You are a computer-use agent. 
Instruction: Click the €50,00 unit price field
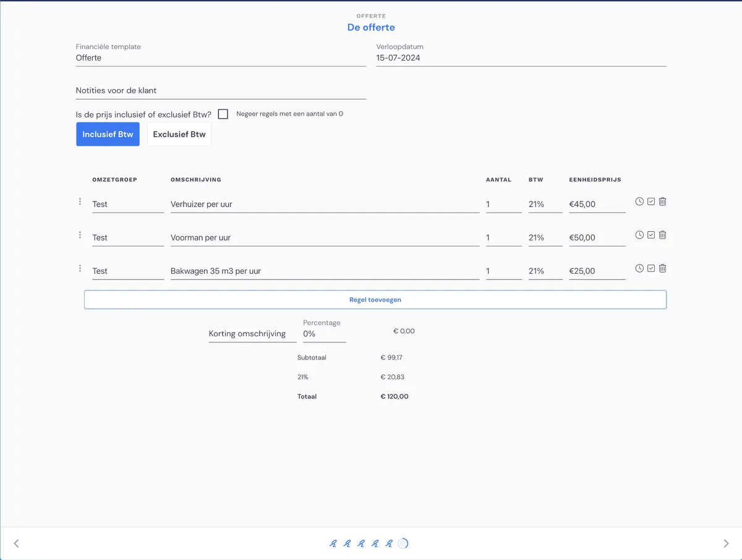(x=597, y=238)
